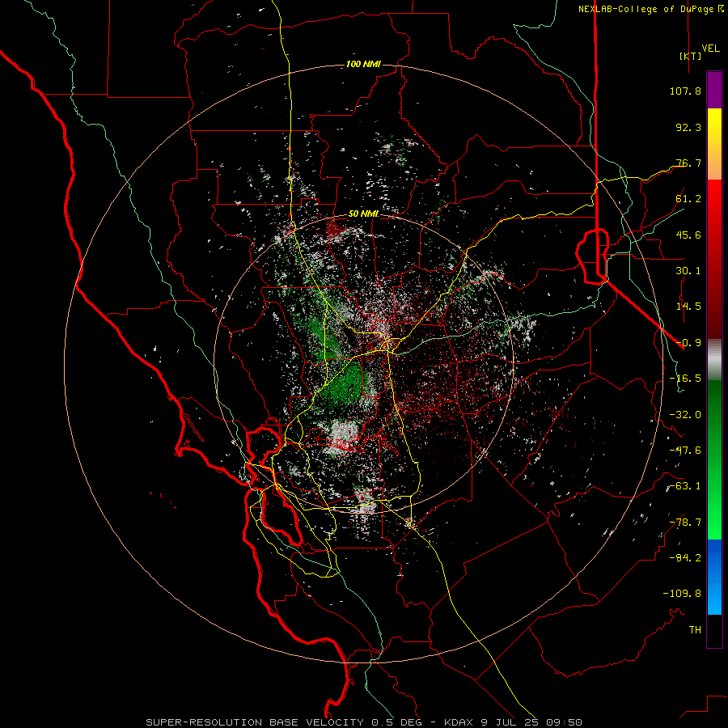Click the Super-Resolution Base Velocity caption

(x=363, y=722)
